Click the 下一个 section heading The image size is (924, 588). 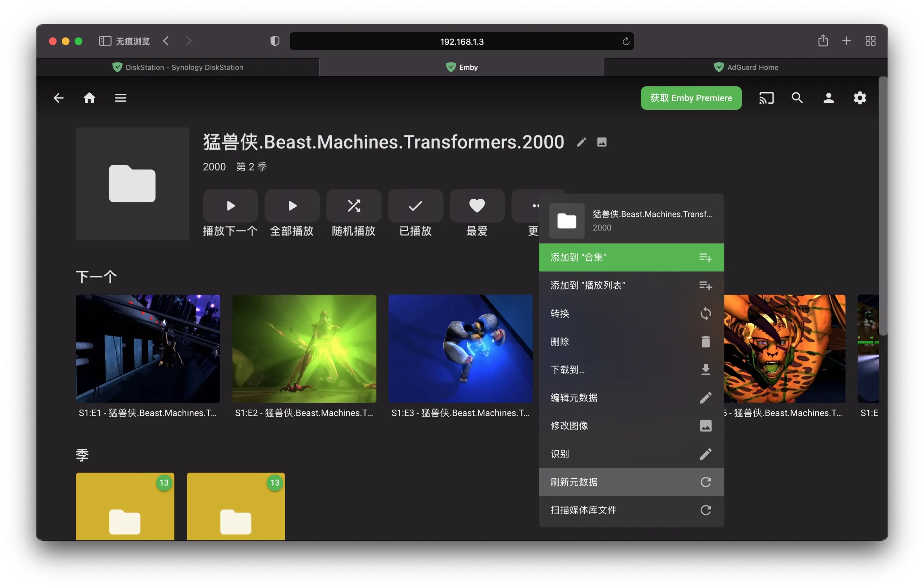tap(96, 277)
